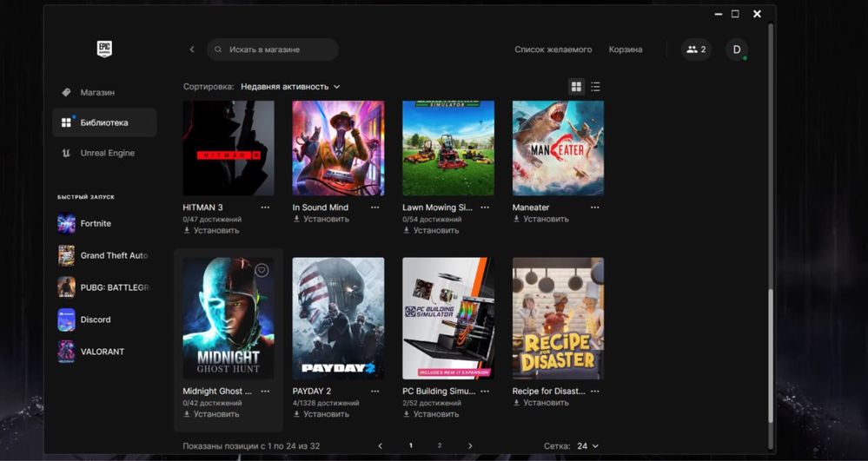
Task: Open the cart Корзина
Action: pos(626,49)
